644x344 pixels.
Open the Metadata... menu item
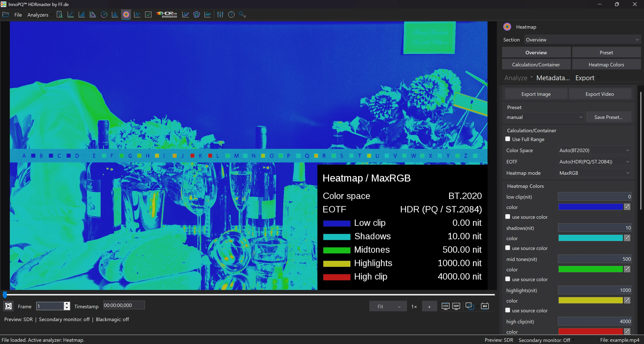pos(553,78)
